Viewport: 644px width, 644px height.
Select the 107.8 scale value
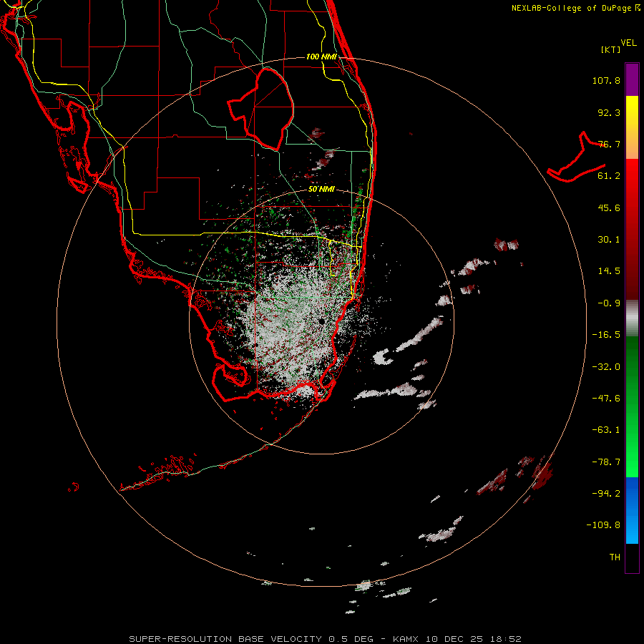[606, 80]
